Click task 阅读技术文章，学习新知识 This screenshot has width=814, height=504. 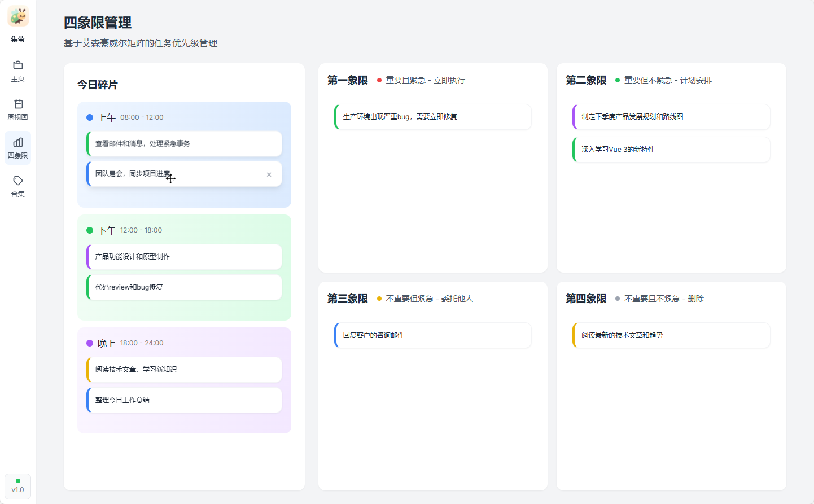(x=185, y=370)
